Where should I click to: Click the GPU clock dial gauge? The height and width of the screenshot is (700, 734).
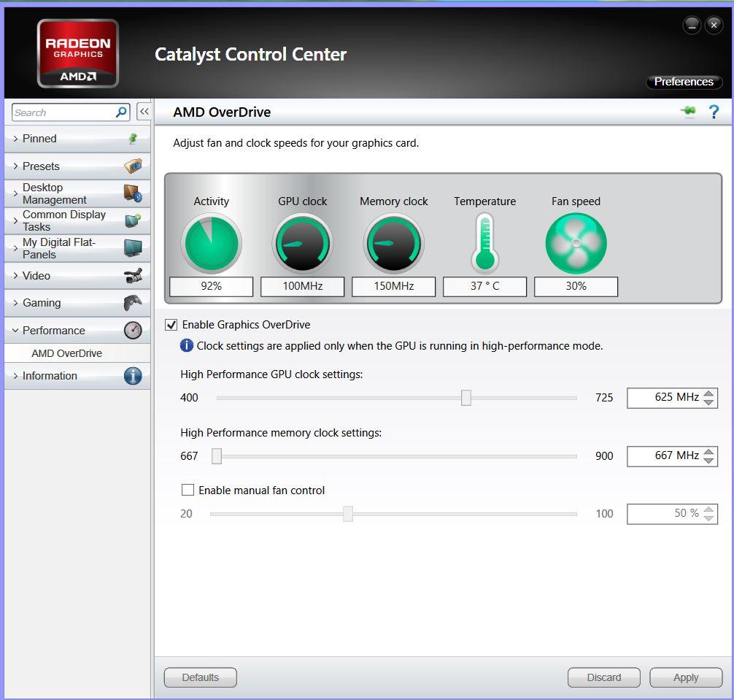[302, 244]
